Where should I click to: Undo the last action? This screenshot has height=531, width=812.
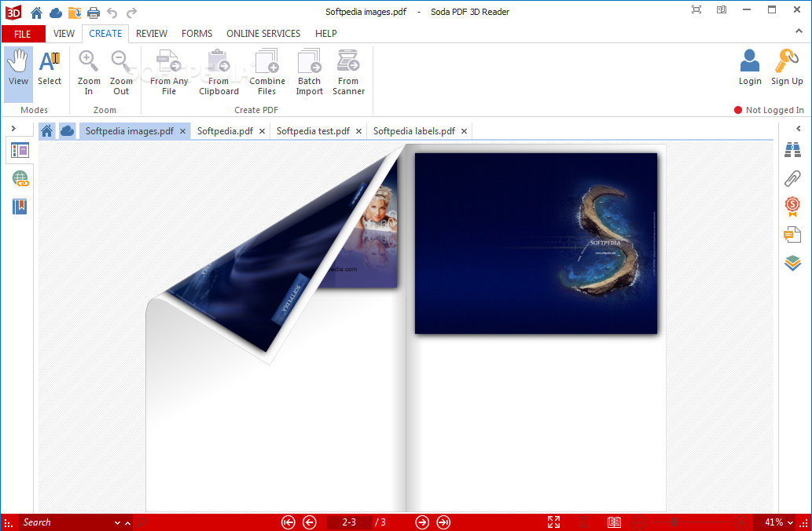(x=112, y=13)
